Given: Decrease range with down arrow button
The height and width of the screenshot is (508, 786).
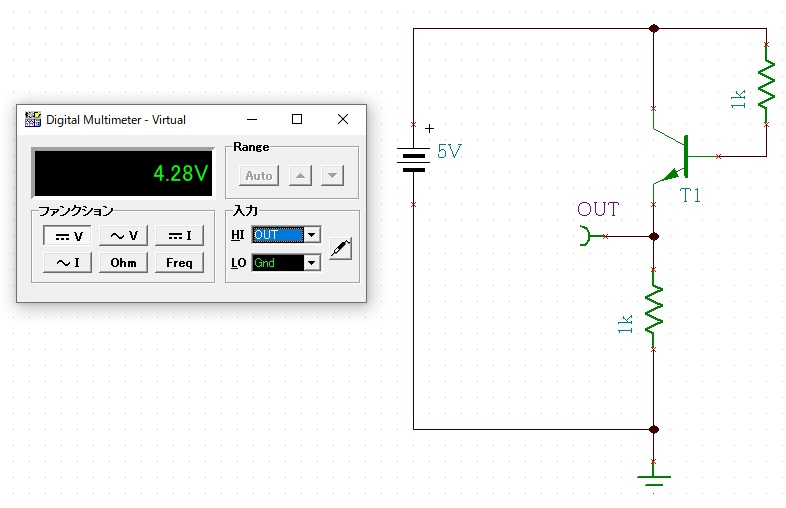Looking at the screenshot, I should coord(332,176).
